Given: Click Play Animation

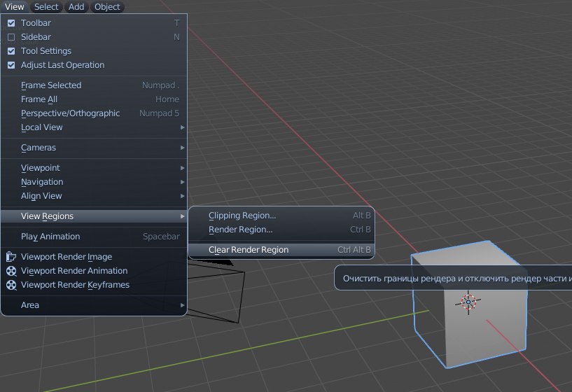Looking at the screenshot, I should (x=94, y=237).
